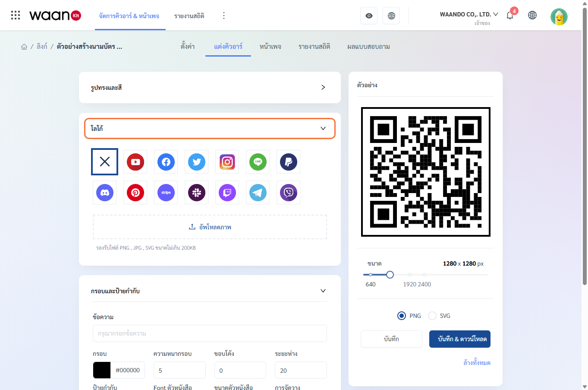Click the ล้างทั้งหมด clear all link
This screenshot has width=588, height=390.
click(x=477, y=362)
